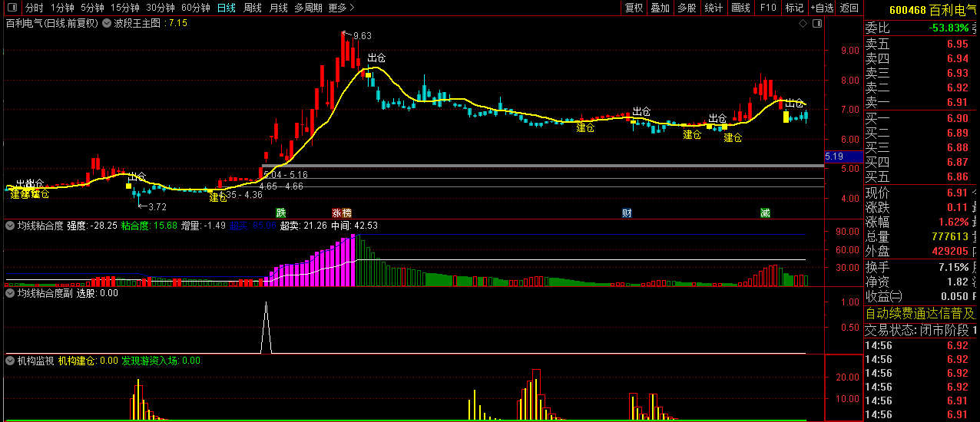
Task: Click the 画线 drawing button
Action: pos(740,8)
